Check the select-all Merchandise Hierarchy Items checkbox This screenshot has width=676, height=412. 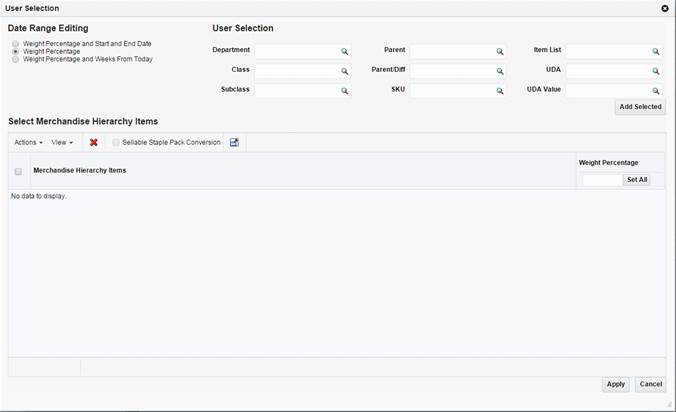point(18,172)
